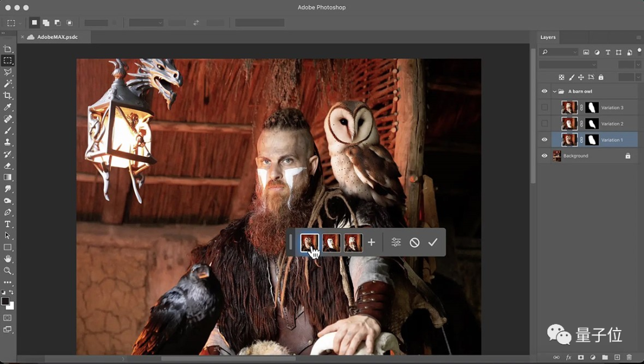Pick the Eyedropper tool
This screenshot has width=644, height=364.
click(x=8, y=107)
